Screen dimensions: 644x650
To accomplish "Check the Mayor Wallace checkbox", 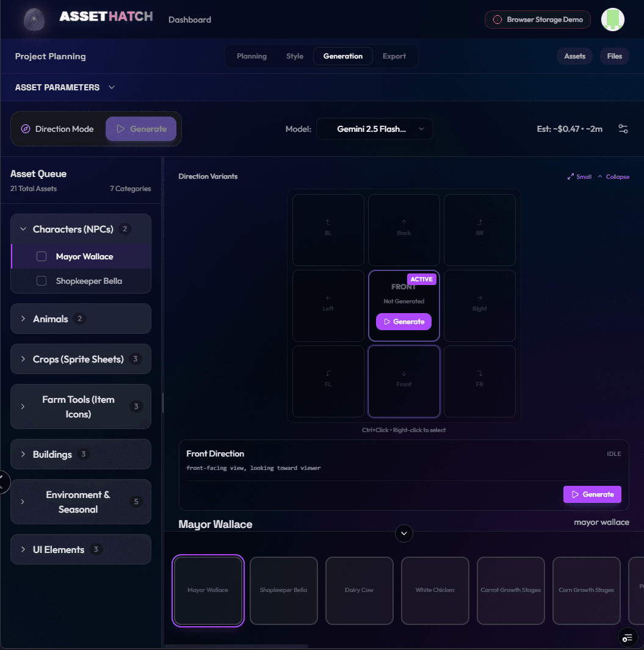I will pos(42,256).
